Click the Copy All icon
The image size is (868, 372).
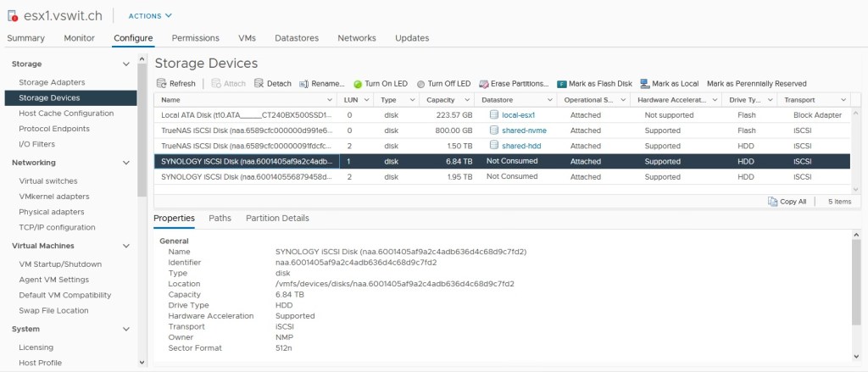[x=772, y=202]
